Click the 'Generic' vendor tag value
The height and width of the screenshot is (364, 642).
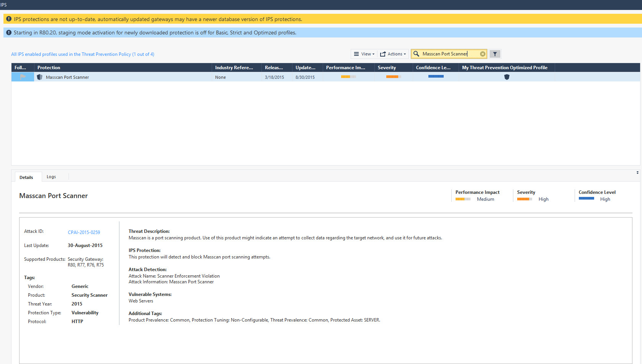(x=80, y=286)
